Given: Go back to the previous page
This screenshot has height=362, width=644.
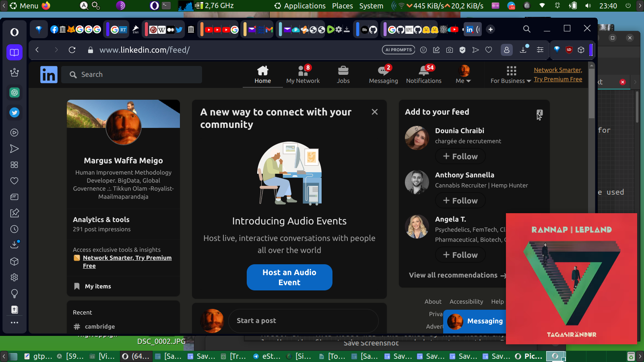Looking at the screenshot, I should tap(37, 50).
